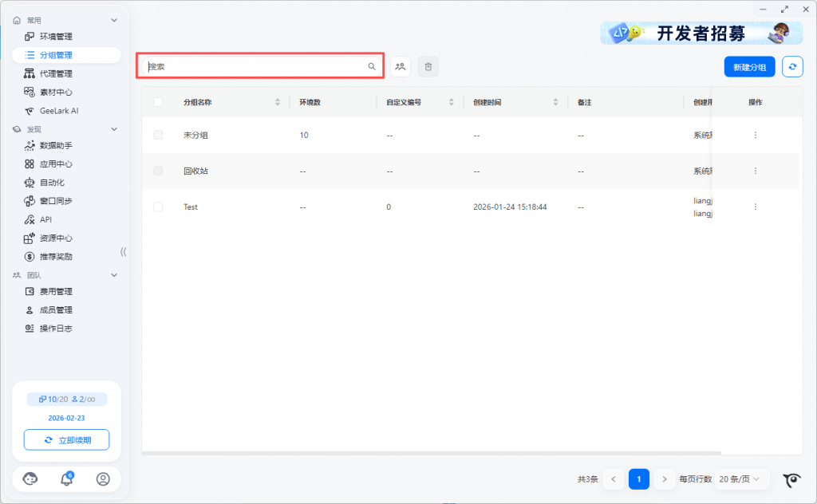Open 环境管理 in the sidebar
This screenshot has width=817, height=504.
point(56,37)
